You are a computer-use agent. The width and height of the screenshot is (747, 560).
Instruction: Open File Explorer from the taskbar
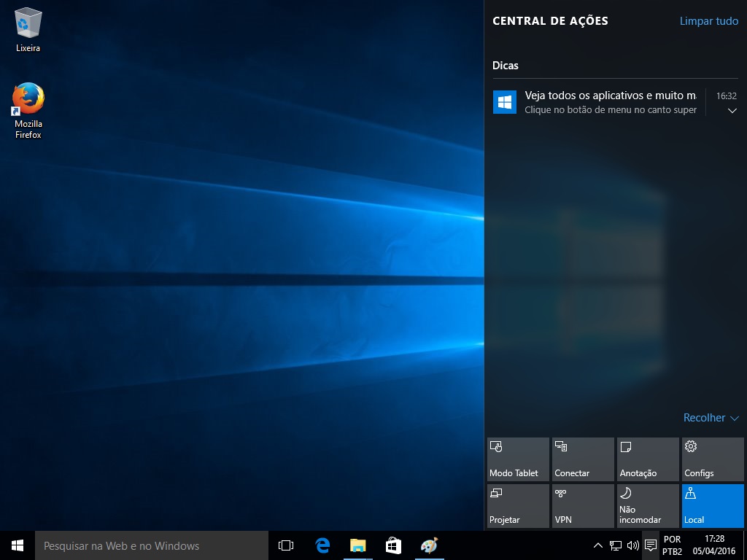357,545
